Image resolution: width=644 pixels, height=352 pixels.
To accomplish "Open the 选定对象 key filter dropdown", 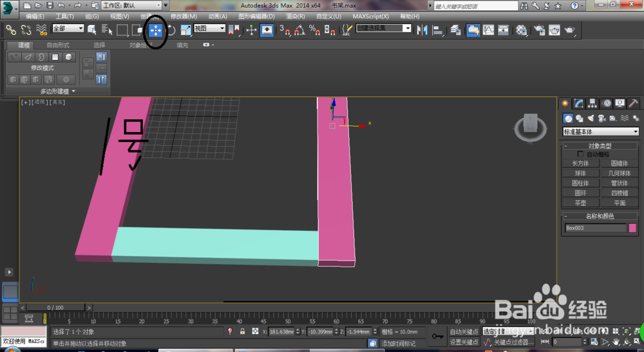I will 509,331.
